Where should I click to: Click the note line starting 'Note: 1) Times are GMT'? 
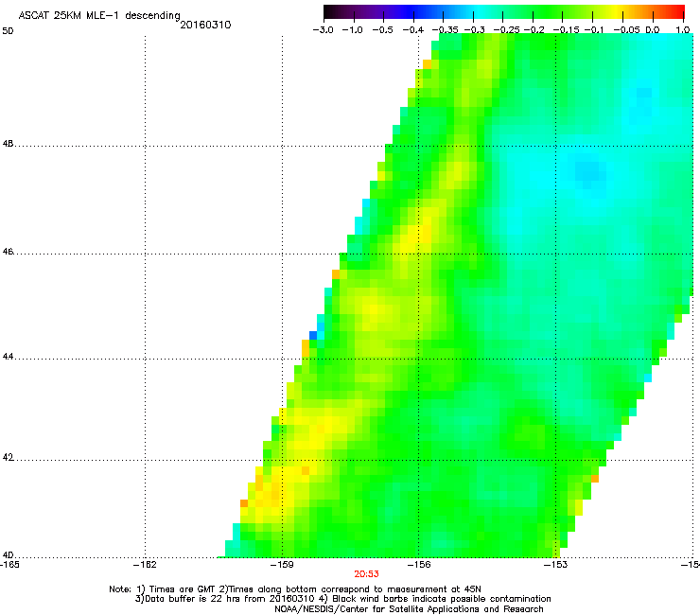(295, 589)
